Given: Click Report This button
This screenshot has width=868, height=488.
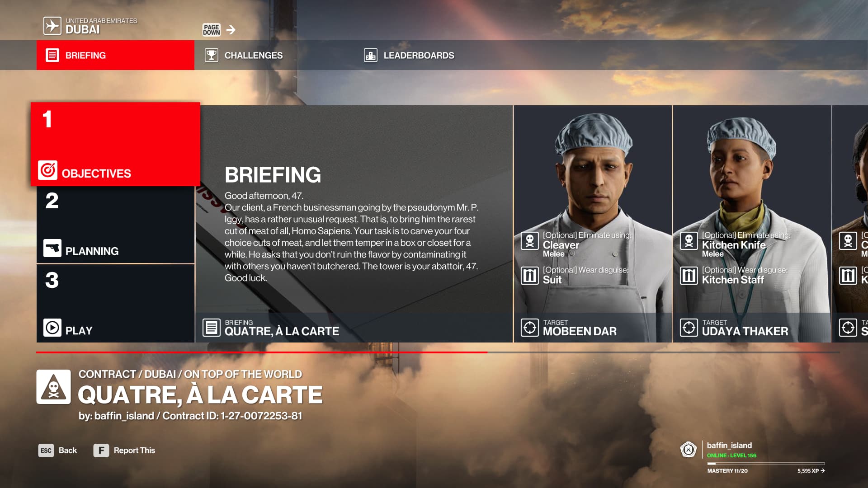Looking at the screenshot, I should pos(124,450).
